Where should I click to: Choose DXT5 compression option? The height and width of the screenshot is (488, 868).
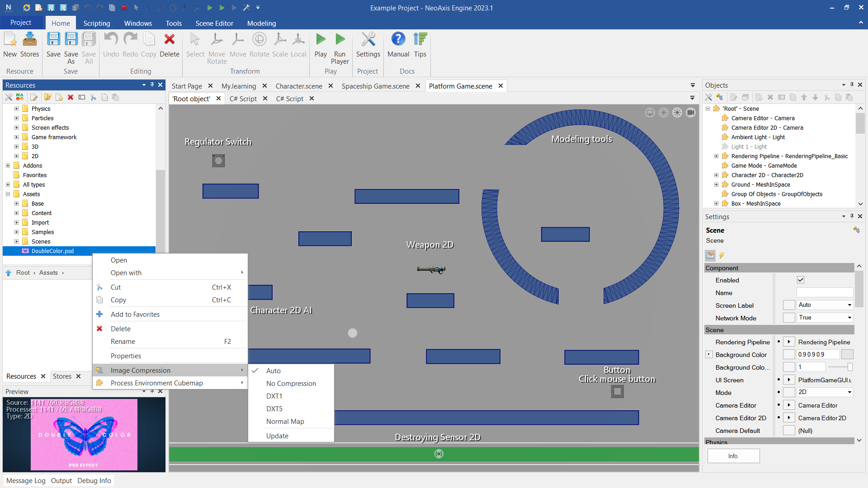[274, 408]
